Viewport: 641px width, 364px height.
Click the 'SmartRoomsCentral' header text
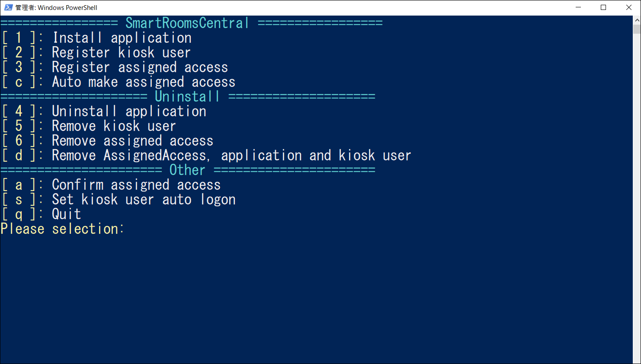187,23
